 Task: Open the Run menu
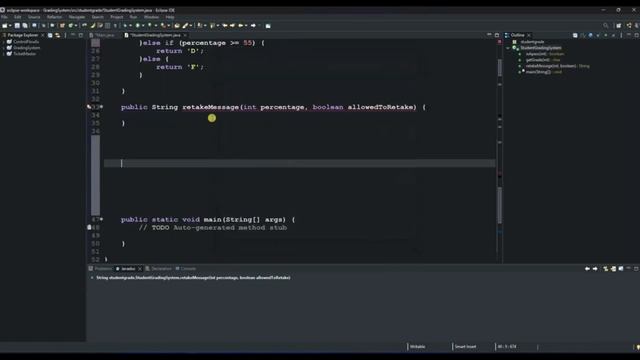click(x=133, y=17)
